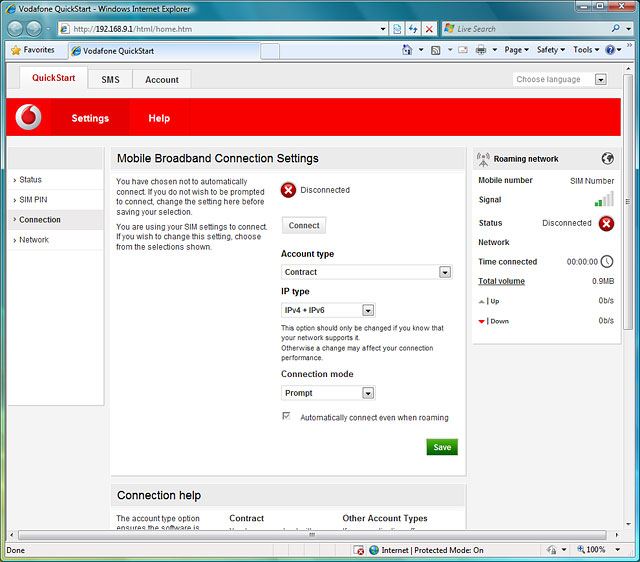Open the Total volume link

coord(501,281)
